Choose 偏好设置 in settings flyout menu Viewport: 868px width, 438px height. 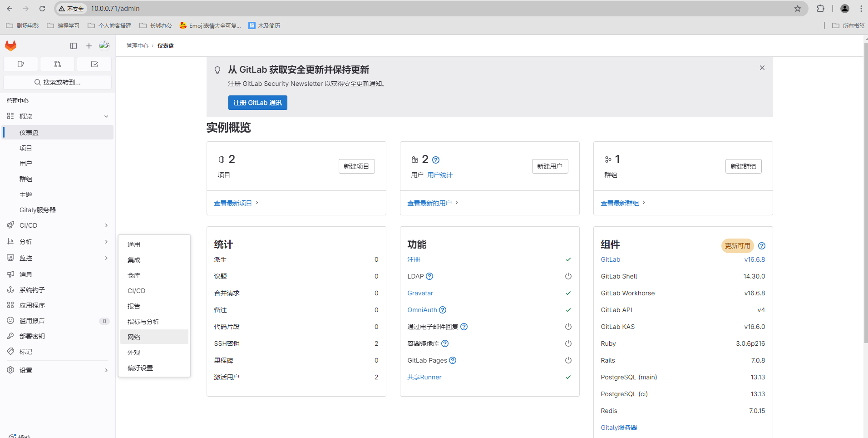[154, 368]
